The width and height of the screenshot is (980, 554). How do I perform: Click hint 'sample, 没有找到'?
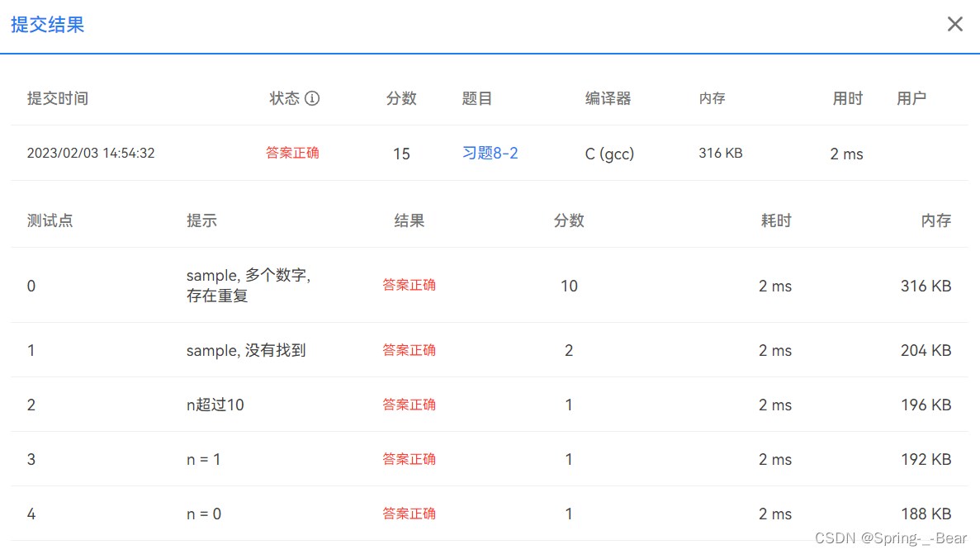coord(246,350)
